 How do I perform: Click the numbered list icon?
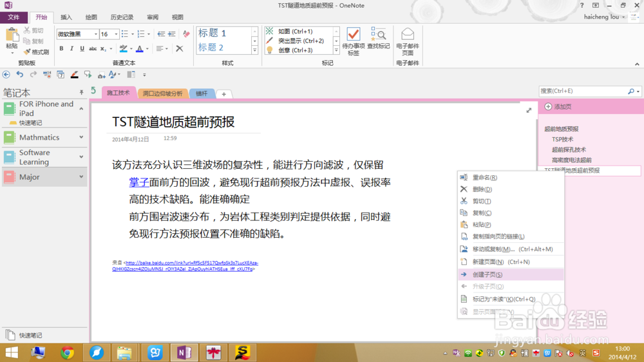point(141,34)
